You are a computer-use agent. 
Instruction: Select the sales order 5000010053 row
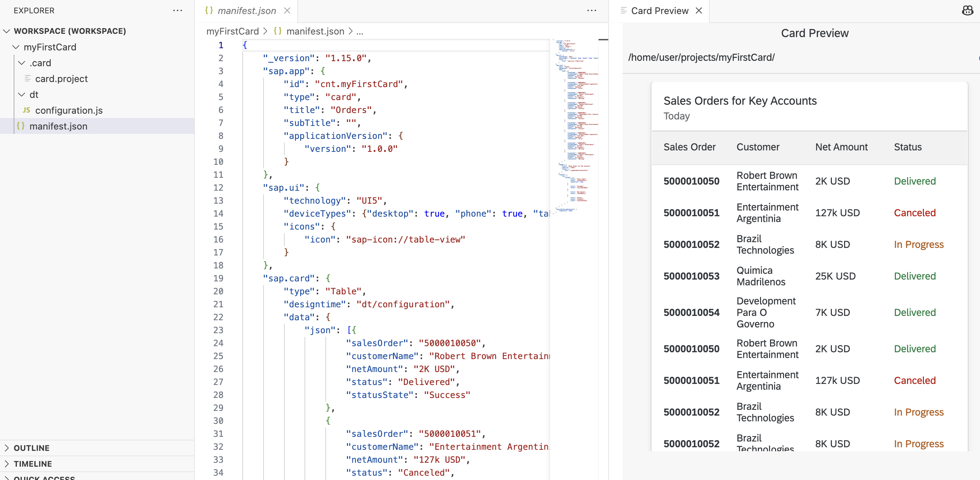(x=799, y=276)
